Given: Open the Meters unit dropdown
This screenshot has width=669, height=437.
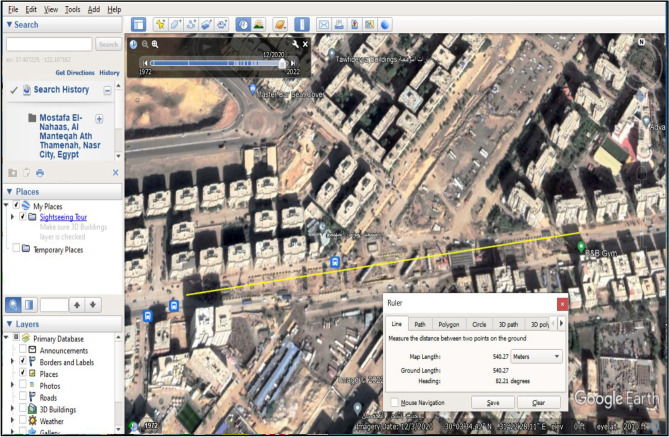Looking at the screenshot, I should (x=539, y=355).
